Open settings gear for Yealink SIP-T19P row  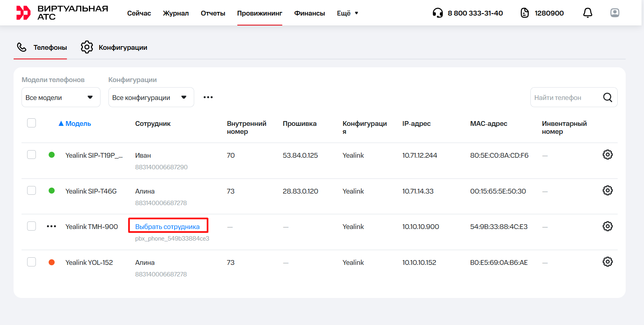tap(607, 155)
